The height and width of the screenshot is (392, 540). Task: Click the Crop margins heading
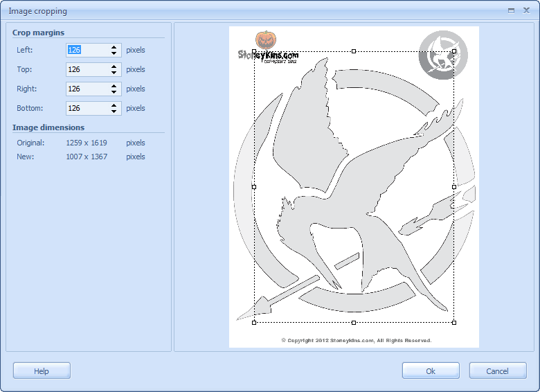[38, 33]
